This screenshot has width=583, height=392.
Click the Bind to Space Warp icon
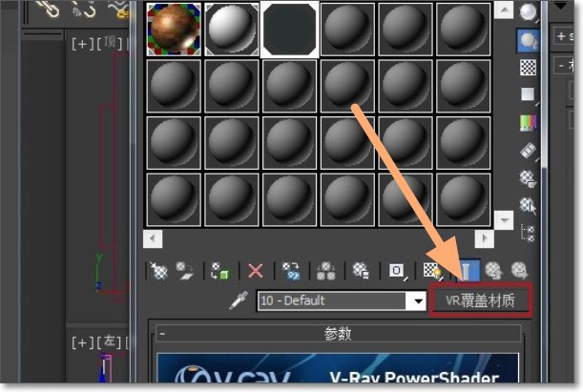click(119, 10)
